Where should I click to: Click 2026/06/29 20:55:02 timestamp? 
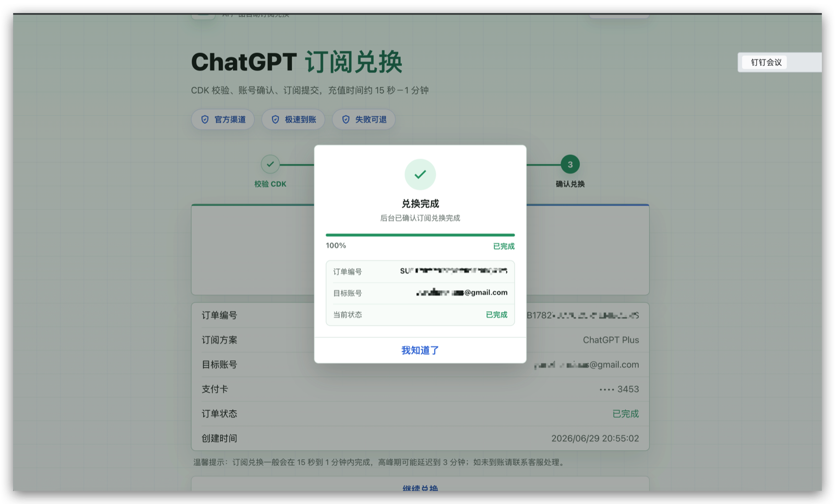tap(595, 438)
